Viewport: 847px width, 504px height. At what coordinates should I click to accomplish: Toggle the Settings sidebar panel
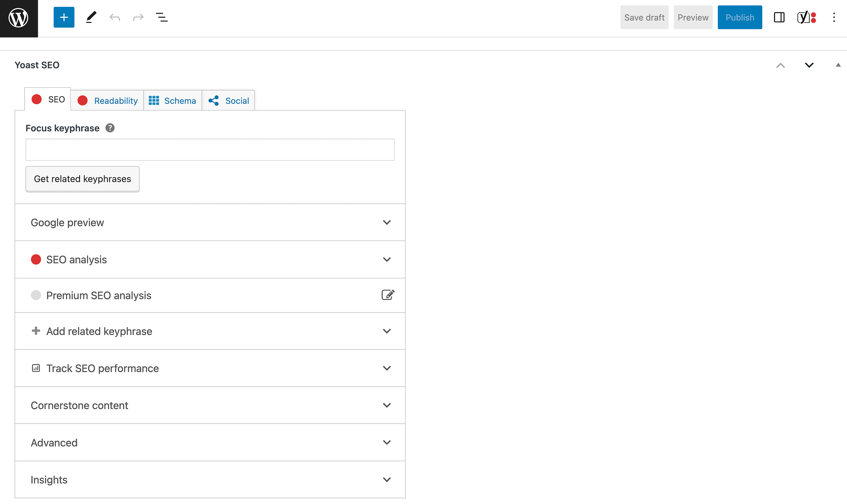[x=779, y=17]
